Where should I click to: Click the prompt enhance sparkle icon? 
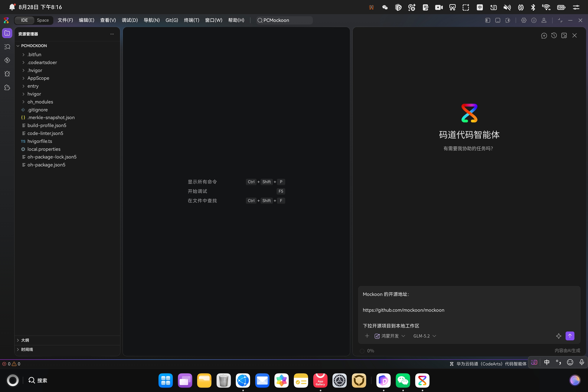pos(558,336)
